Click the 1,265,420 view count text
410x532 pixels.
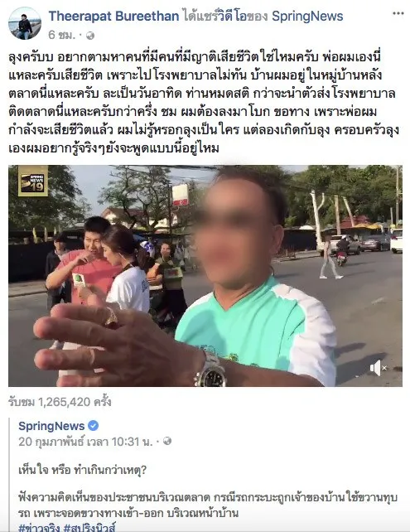[60, 402]
